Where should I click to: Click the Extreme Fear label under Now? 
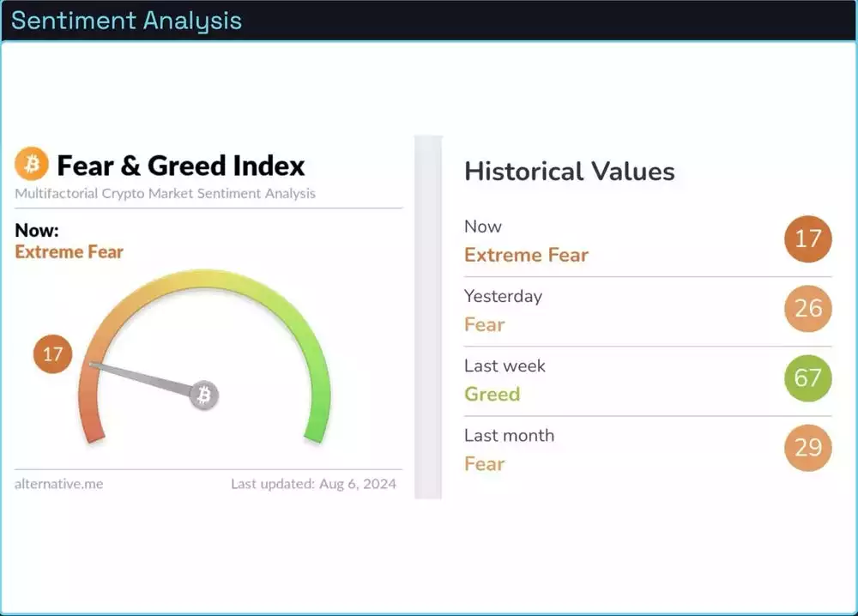(x=69, y=252)
